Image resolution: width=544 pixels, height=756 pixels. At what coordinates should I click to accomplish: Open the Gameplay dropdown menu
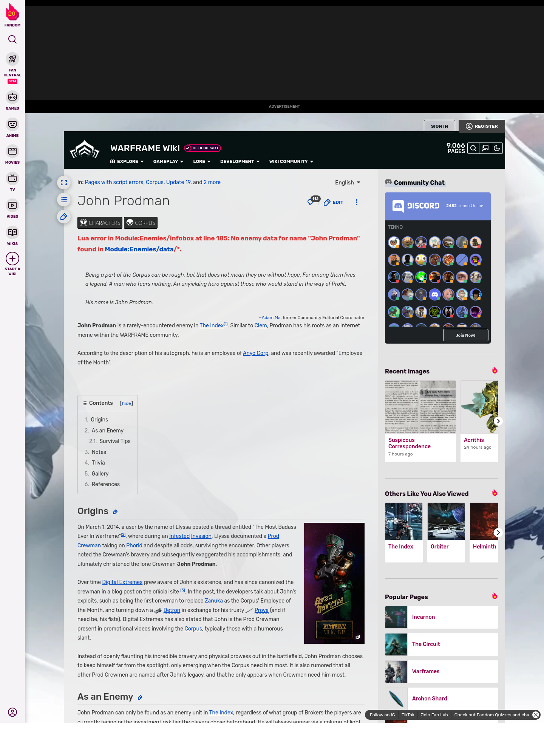pyautogui.click(x=168, y=161)
